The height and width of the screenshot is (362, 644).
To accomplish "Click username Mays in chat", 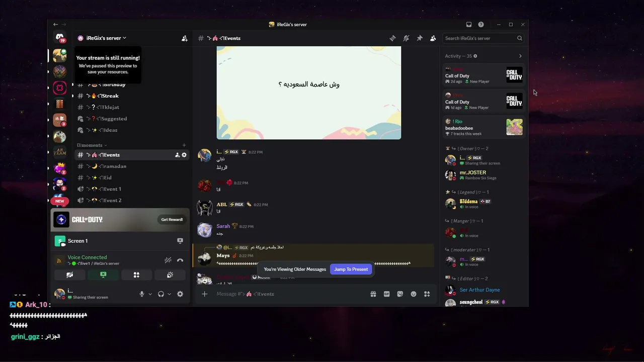I will (223, 255).
